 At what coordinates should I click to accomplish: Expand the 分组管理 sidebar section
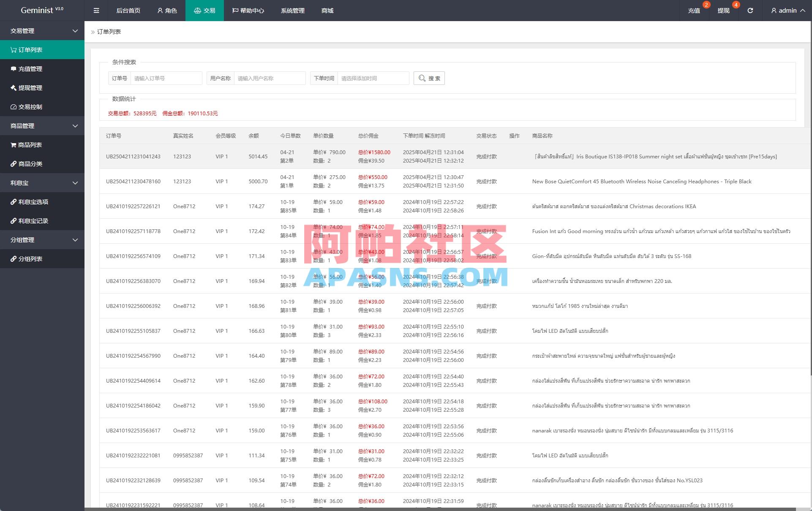click(x=75, y=239)
